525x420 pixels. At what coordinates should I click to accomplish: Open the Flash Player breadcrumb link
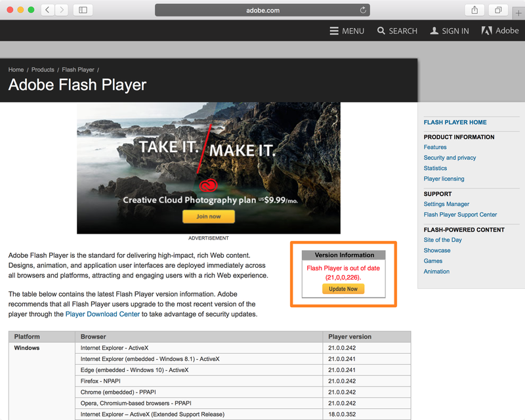click(78, 70)
